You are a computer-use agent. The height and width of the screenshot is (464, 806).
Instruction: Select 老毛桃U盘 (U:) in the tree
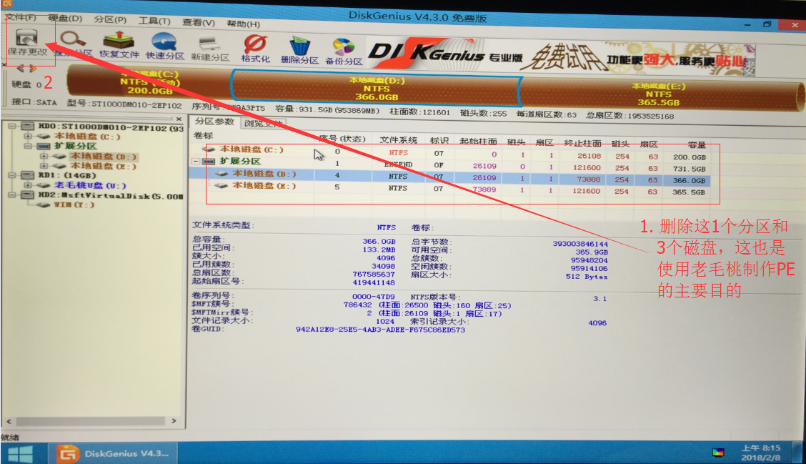(90, 185)
